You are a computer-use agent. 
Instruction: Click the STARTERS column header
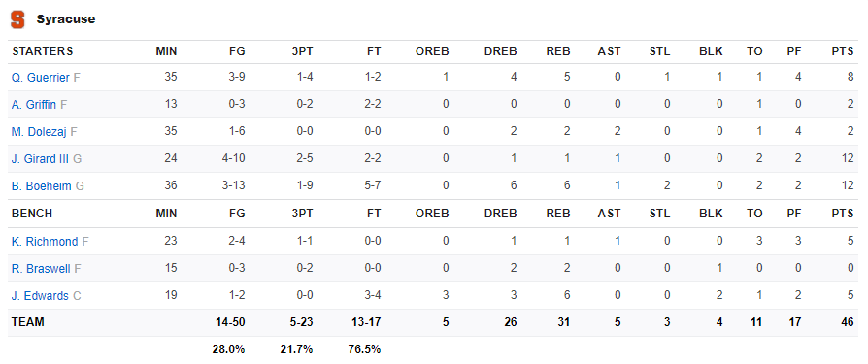click(x=43, y=51)
